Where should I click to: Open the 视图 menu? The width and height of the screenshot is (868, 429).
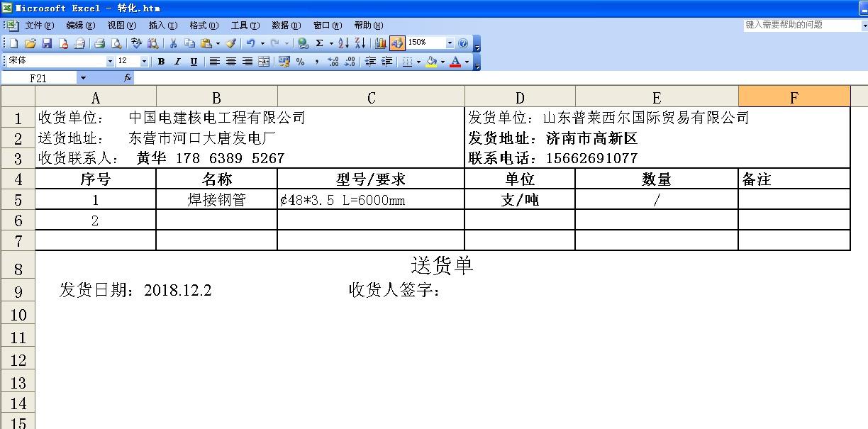click(121, 25)
